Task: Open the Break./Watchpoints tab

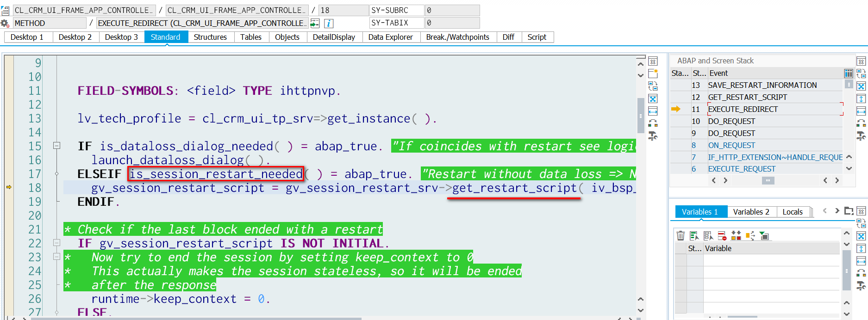Action: tap(457, 37)
